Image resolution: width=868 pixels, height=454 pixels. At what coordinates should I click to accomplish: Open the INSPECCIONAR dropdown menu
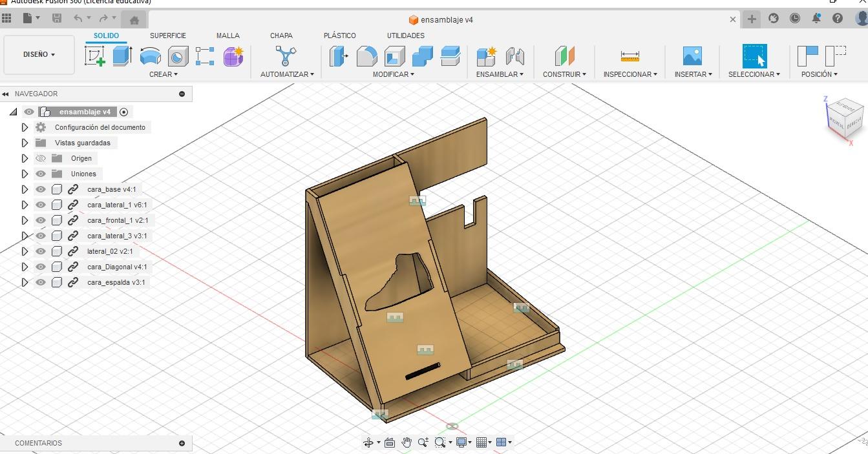(630, 74)
